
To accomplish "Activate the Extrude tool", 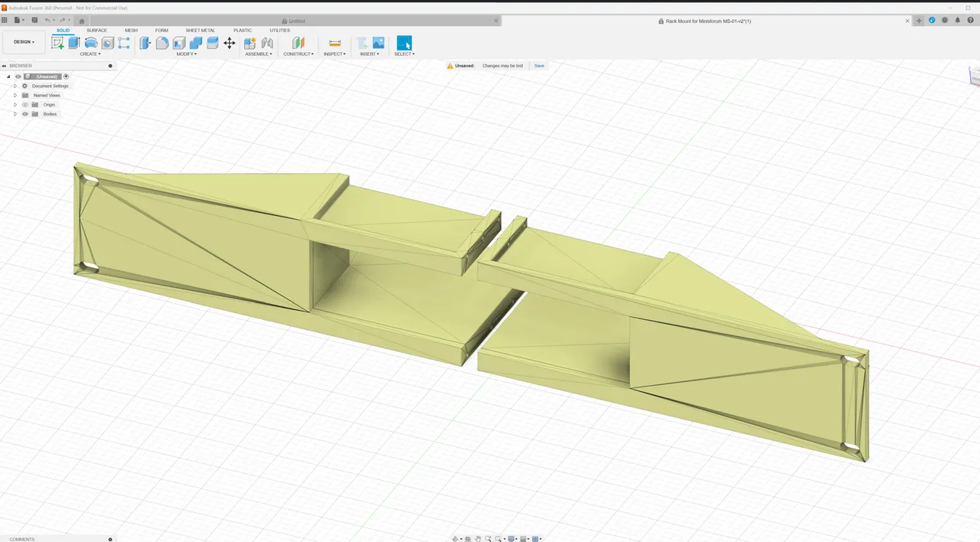I will click(x=73, y=43).
